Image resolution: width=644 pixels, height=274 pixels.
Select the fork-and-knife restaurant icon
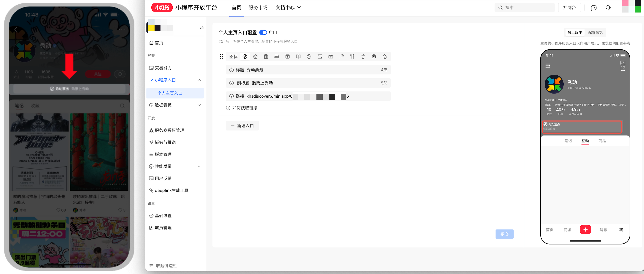(352, 57)
